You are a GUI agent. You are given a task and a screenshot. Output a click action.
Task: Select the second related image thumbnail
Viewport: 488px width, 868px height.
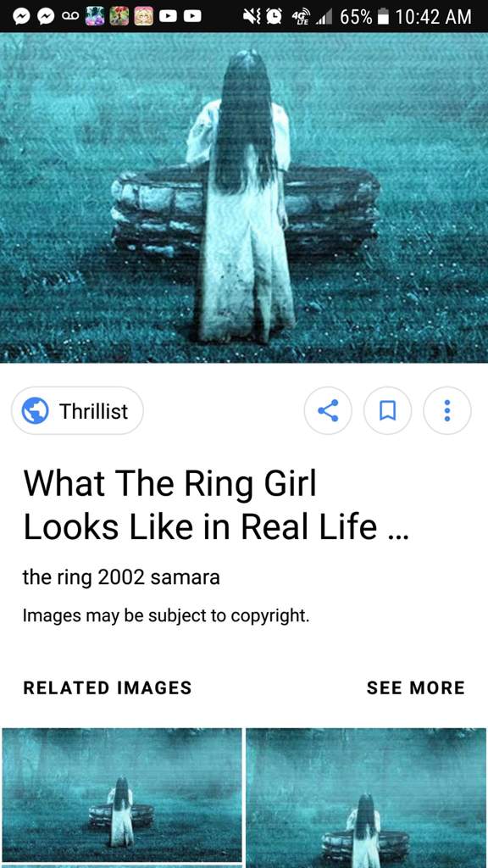(366, 797)
